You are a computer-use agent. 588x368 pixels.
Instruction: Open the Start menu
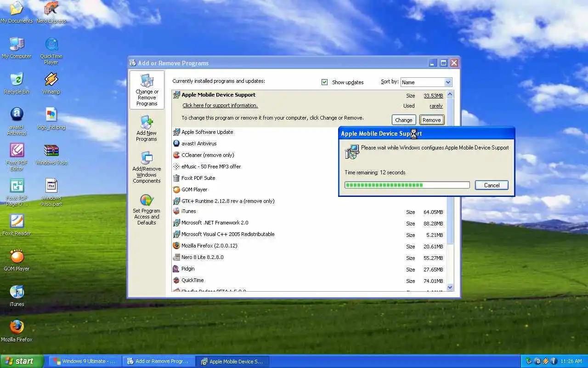pyautogui.click(x=22, y=361)
